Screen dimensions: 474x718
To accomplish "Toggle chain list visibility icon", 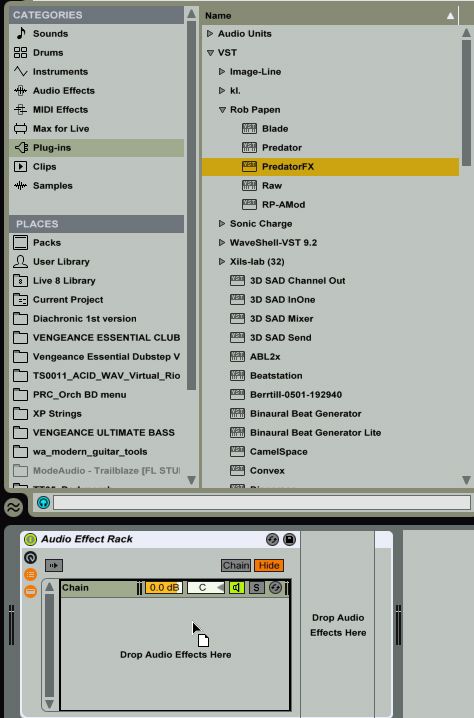I will coord(30,574).
